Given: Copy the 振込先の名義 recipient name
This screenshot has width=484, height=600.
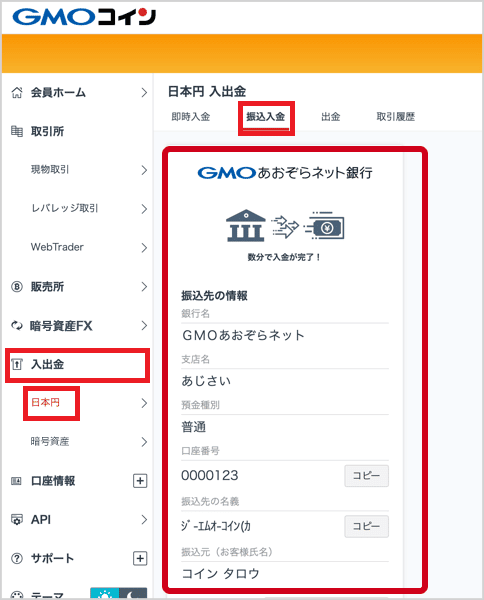Looking at the screenshot, I should [x=367, y=526].
